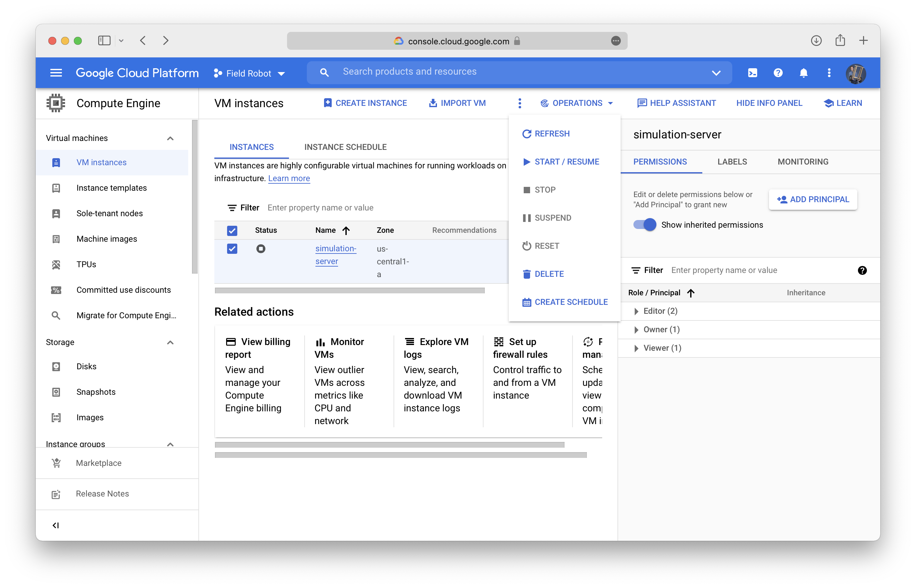Click the permissions filter help icon
Viewport: 916px width, 588px height.
(x=862, y=270)
